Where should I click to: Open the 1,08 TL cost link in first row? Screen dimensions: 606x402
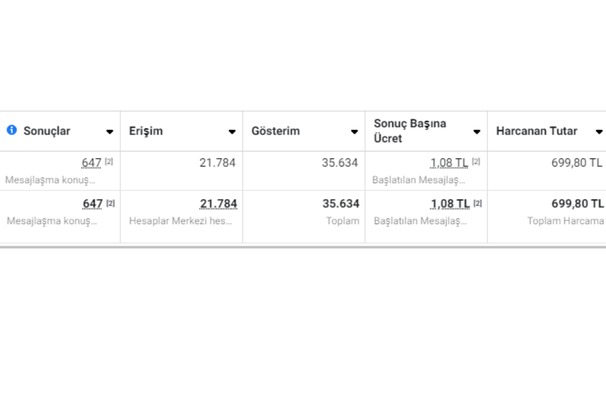click(449, 163)
